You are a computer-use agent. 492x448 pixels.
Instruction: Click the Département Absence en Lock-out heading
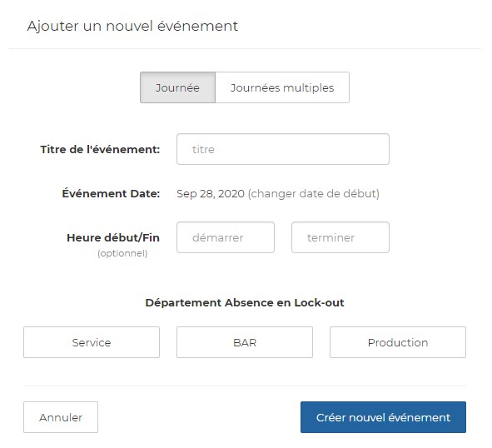click(x=245, y=302)
